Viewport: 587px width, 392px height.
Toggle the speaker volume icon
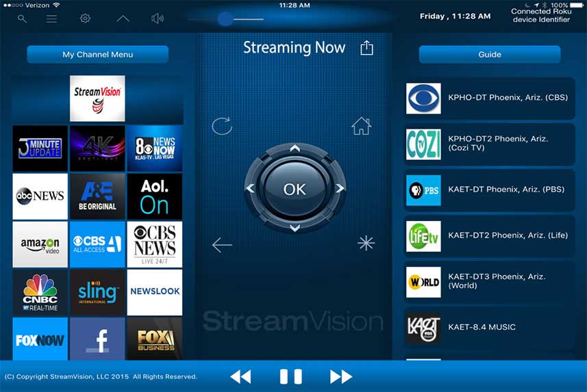coord(158,18)
